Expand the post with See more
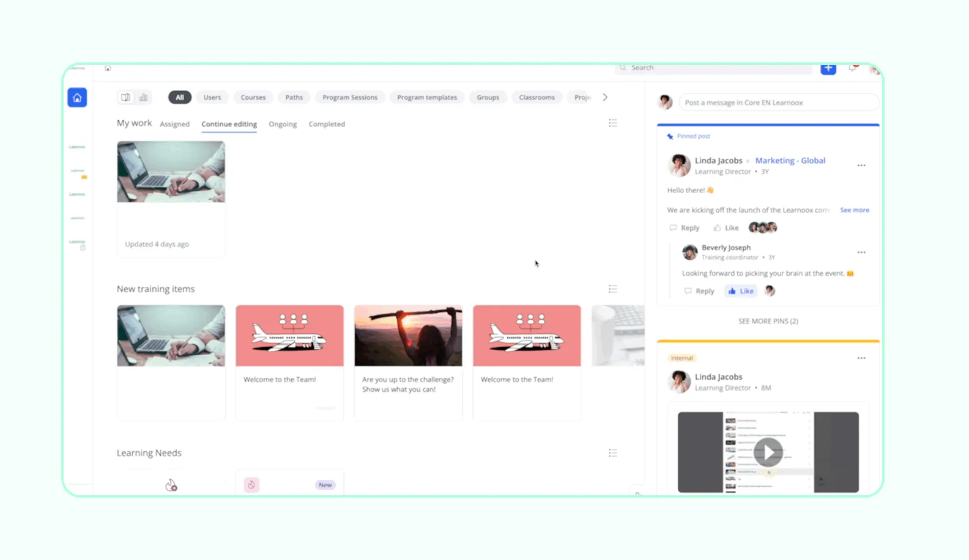 pyautogui.click(x=855, y=210)
